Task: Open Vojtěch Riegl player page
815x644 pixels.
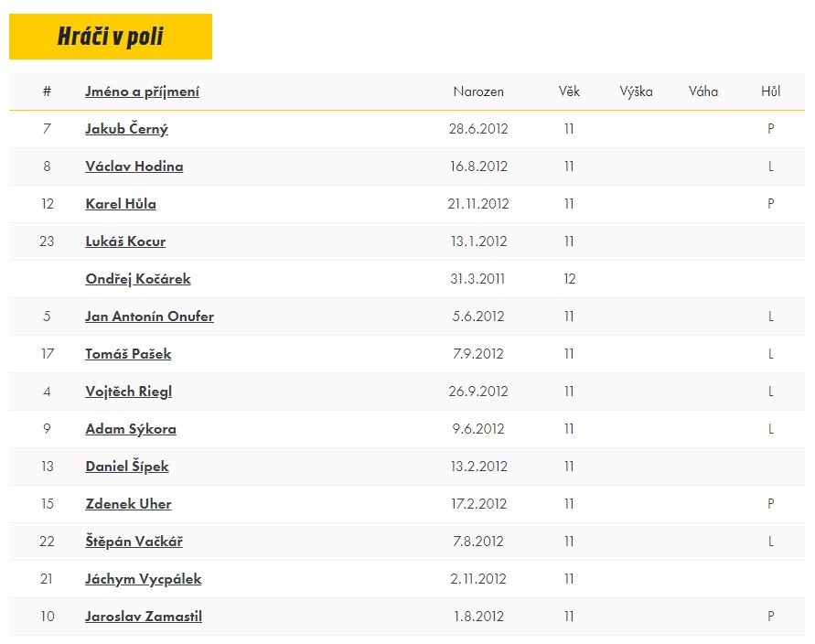Action: click(x=128, y=392)
